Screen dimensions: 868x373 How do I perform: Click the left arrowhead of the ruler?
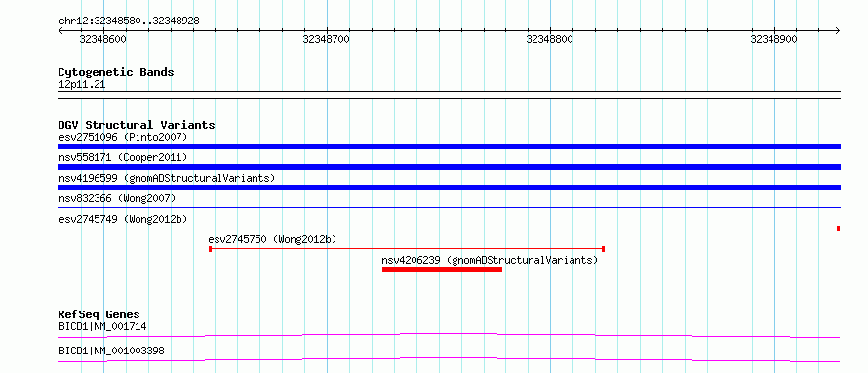[60, 30]
